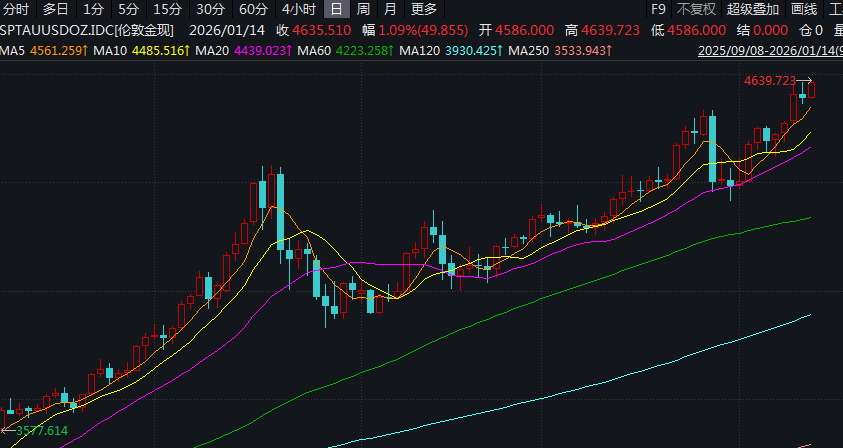843x448 pixels.
Task: Select the 日 daily K-line tab
Action: 336,9
